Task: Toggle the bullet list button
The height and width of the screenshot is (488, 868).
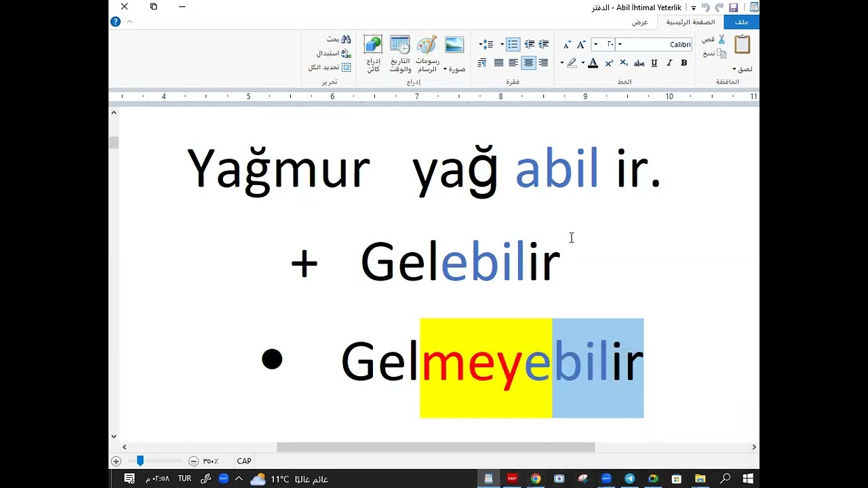Action: (x=513, y=45)
